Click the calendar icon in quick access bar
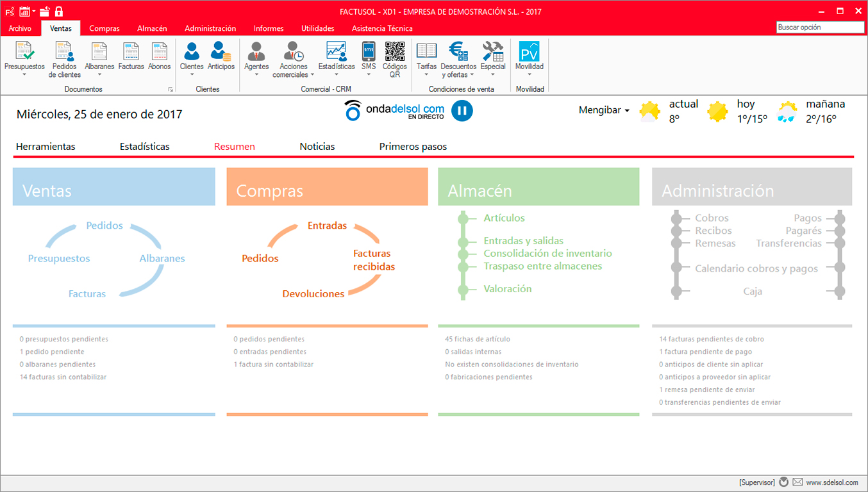The height and width of the screenshot is (492, 868). (x=24, y=12)
